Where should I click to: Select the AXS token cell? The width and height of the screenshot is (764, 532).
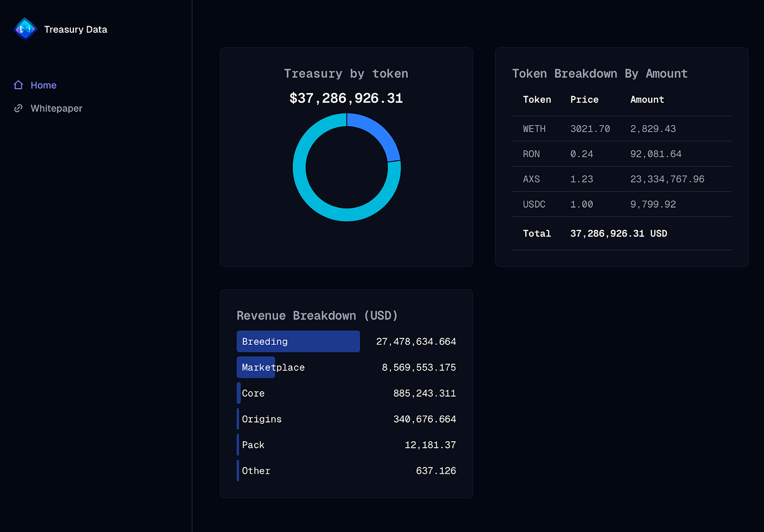[x=531, y=179]
